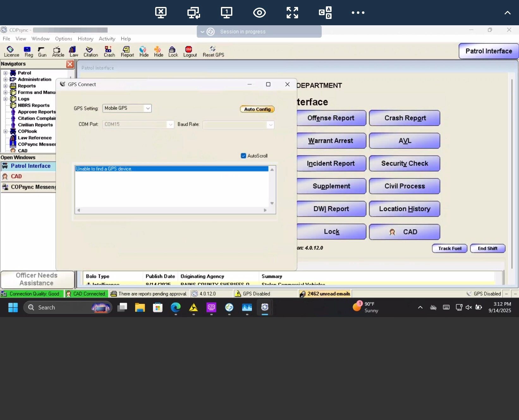The image size is (519, 420).
Task: Expand the Administration tree node
Action: [x=5, y=80]
